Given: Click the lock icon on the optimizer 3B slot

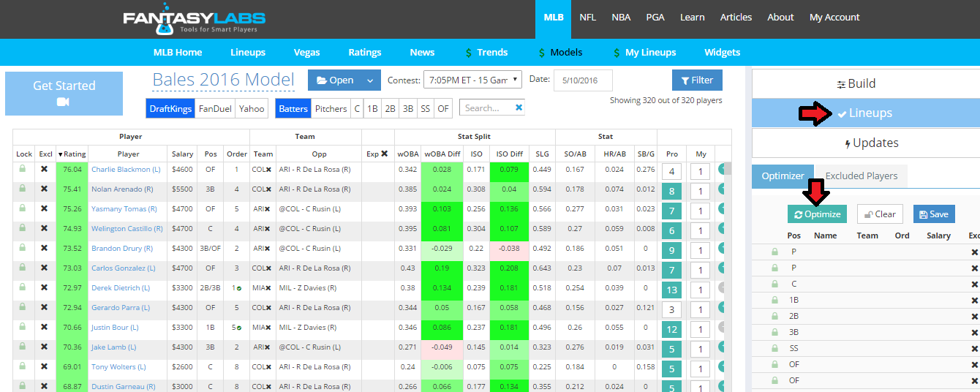Looking at the screenshot, I should coord(774,332).
